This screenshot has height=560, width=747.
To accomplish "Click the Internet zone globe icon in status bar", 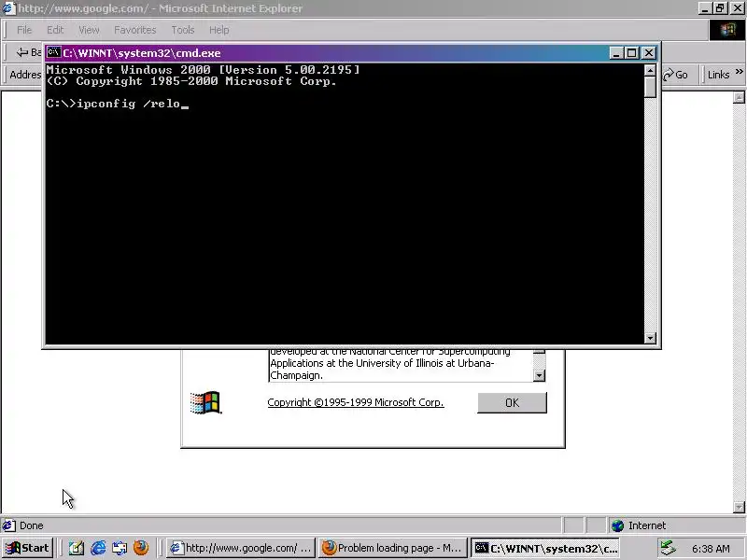I will coord(617,525).
